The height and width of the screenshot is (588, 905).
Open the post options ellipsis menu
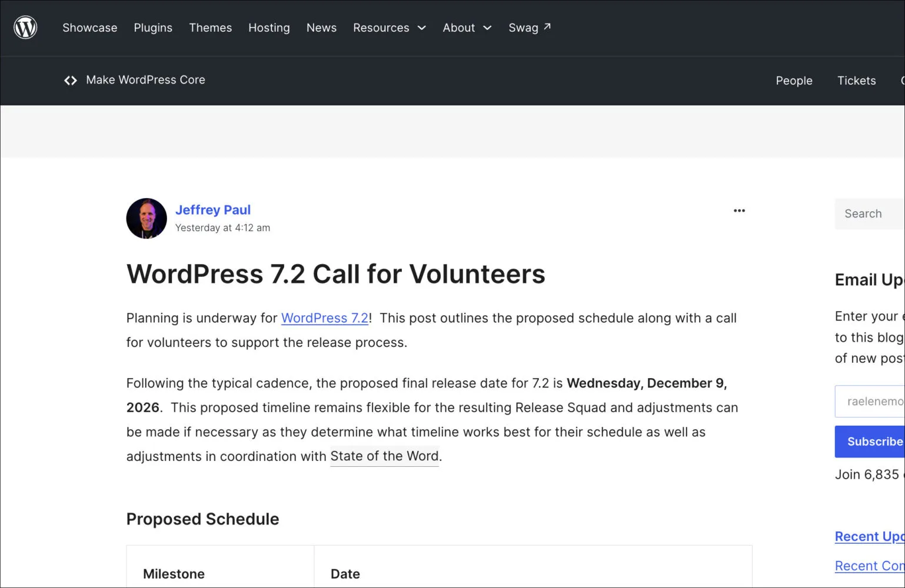coord(739,211)
